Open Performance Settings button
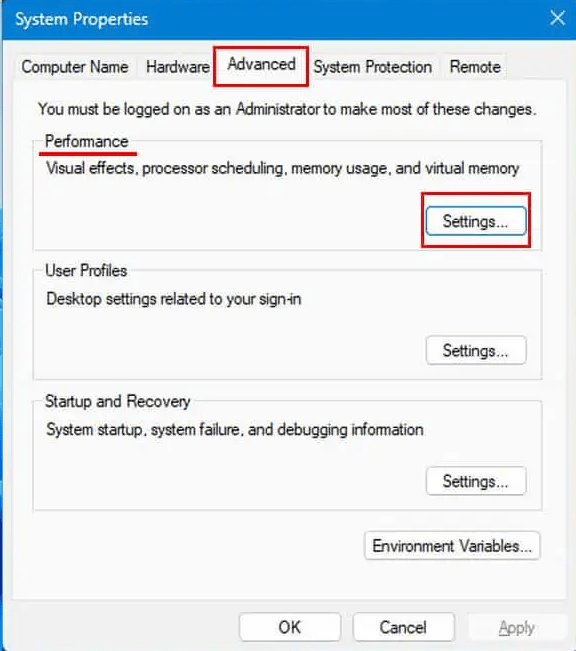The height and width of the screenshot is (651, 576). click(476, 221)
